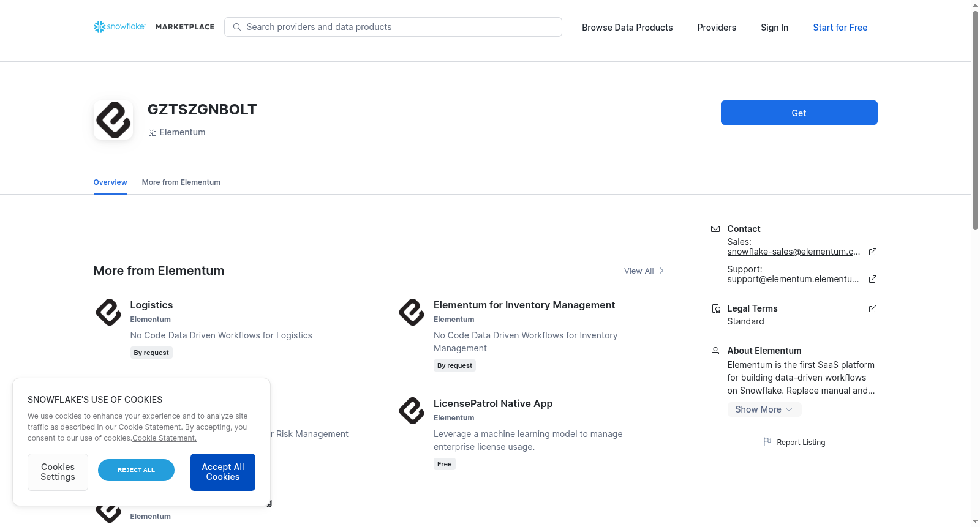Click the View All link text
Viewport: 980px width, 527px height.
click(x=639, y=271)
